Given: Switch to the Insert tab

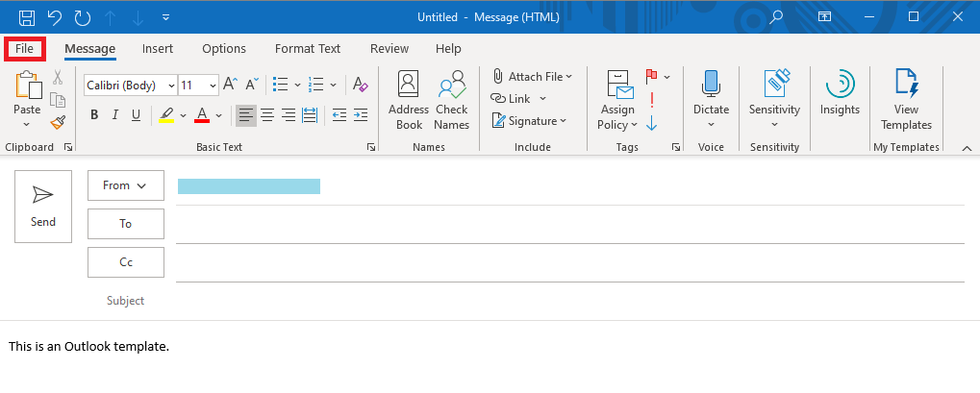Looking at the screenshot, I should click(158, 49).
